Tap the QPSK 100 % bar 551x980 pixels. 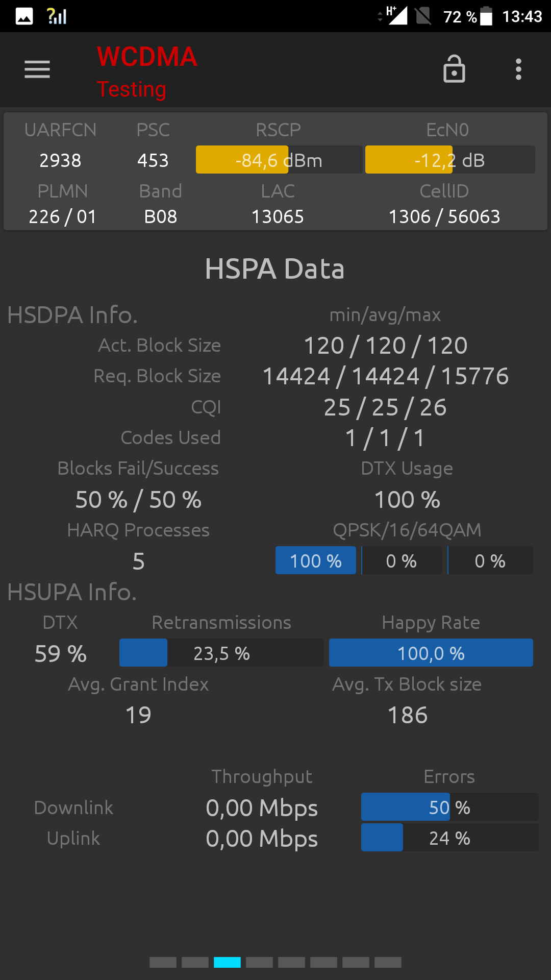point(316,560)
